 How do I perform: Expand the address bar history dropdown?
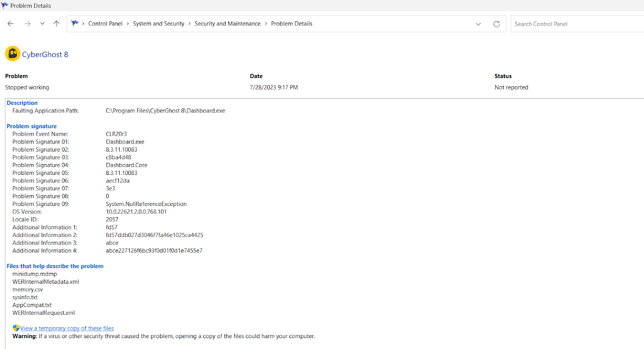478,24
